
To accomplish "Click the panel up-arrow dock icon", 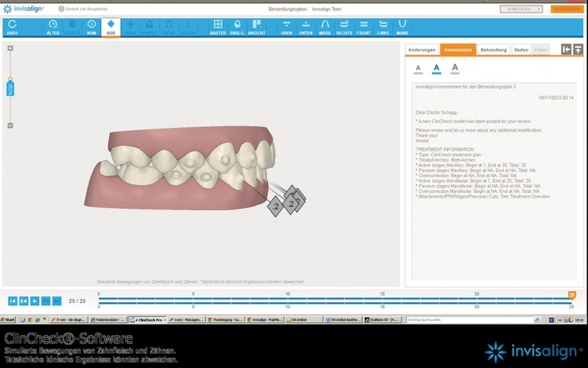I will (579, 49).
